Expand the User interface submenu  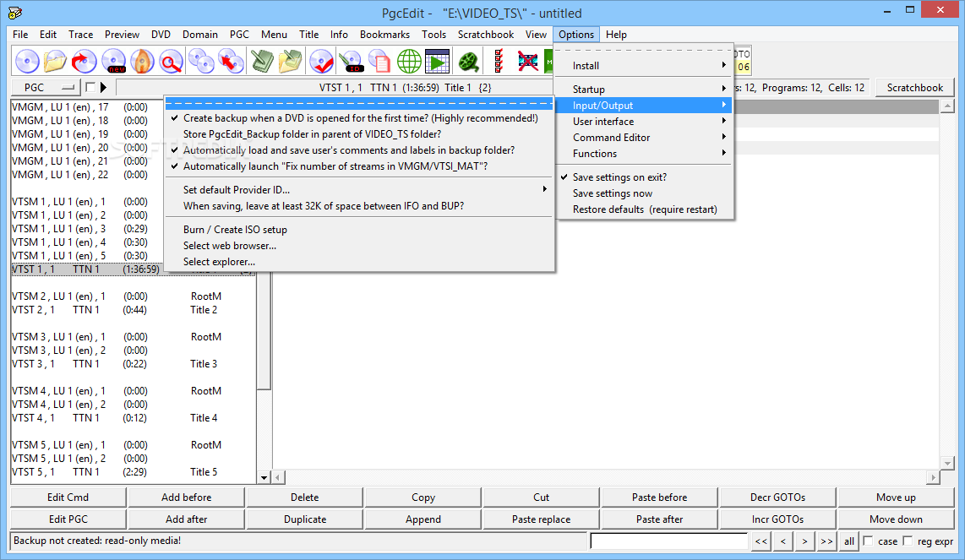pos(645,122)
